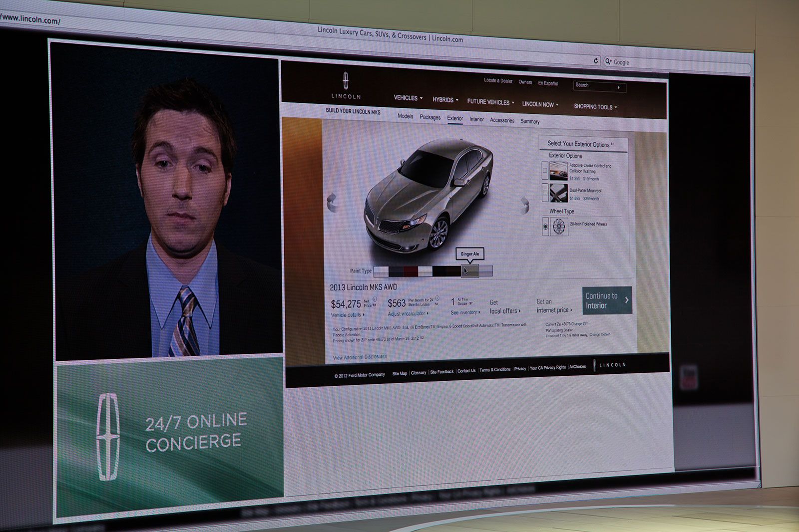Image resolution: width=799 pixels, height=532 pixels.
Task: Click Adaptive Cruise Control option thumbnail image
Action: (558, 171)
